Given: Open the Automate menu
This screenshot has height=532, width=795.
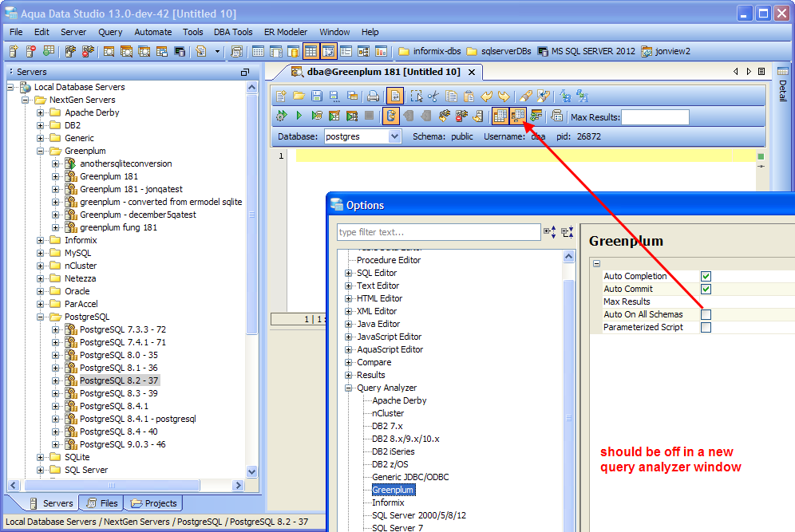Looking at the screenshot, I should (x=153, y=32).
